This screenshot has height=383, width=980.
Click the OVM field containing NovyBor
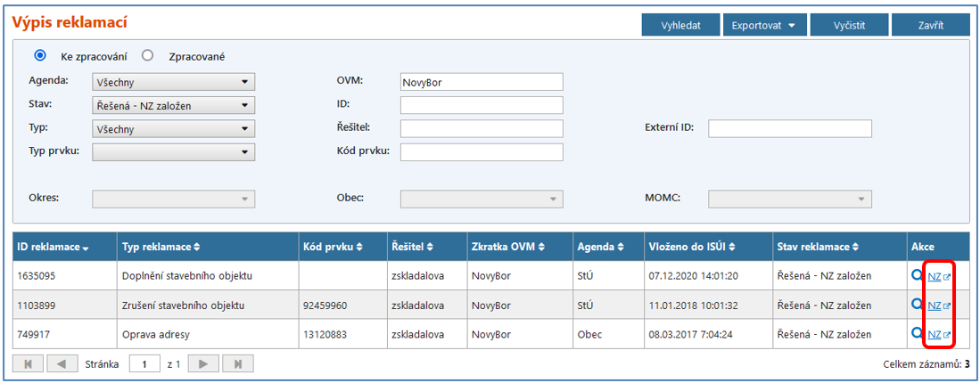click(482, 82)
